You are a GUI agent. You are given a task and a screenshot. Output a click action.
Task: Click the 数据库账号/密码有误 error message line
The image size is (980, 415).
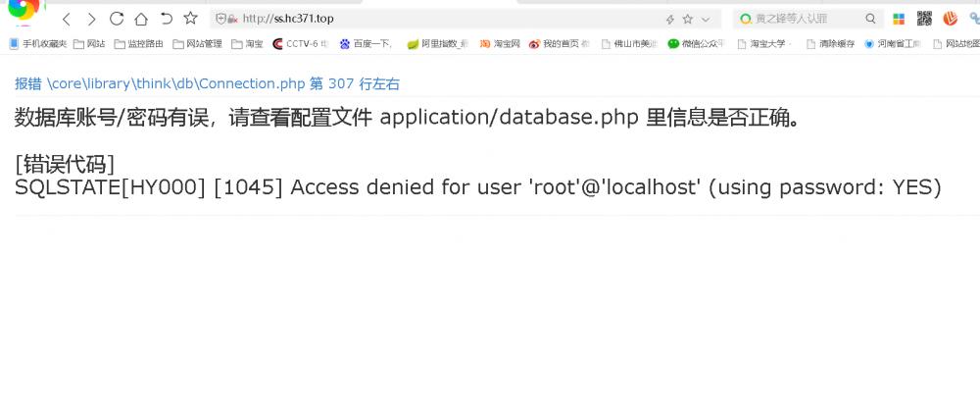[407, 117]
